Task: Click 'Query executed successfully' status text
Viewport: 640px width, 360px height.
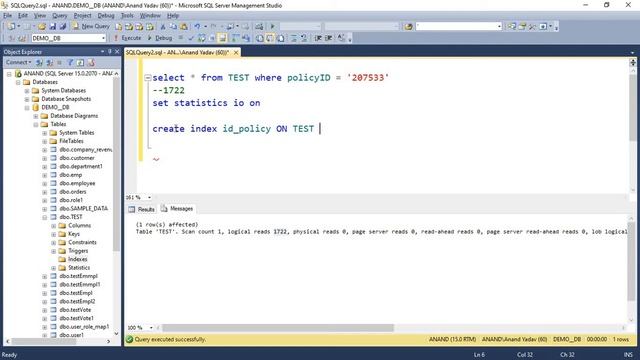Action: (170, 340)
